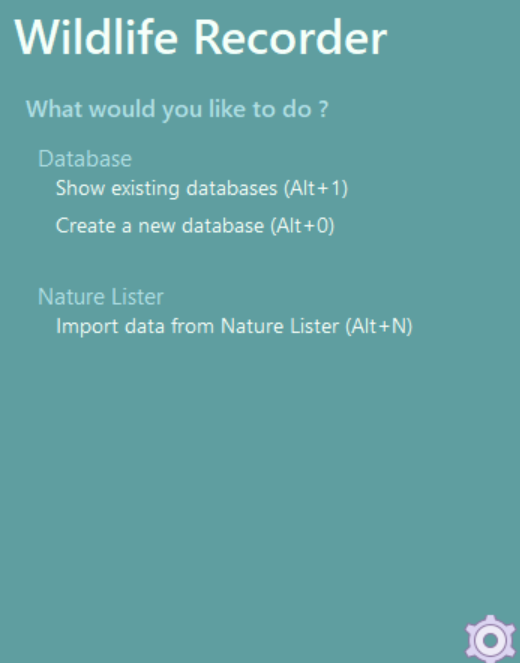Select Create a new database

[195, 225]
